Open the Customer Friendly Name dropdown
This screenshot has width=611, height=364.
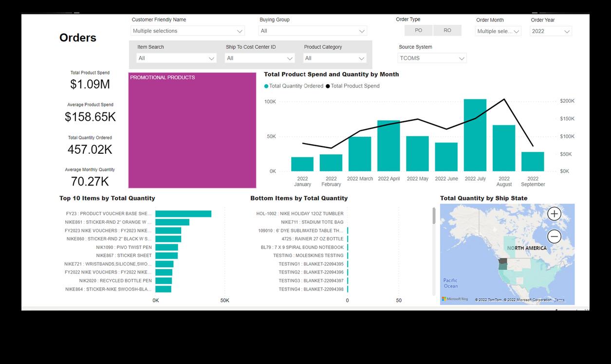click(188, 31)
